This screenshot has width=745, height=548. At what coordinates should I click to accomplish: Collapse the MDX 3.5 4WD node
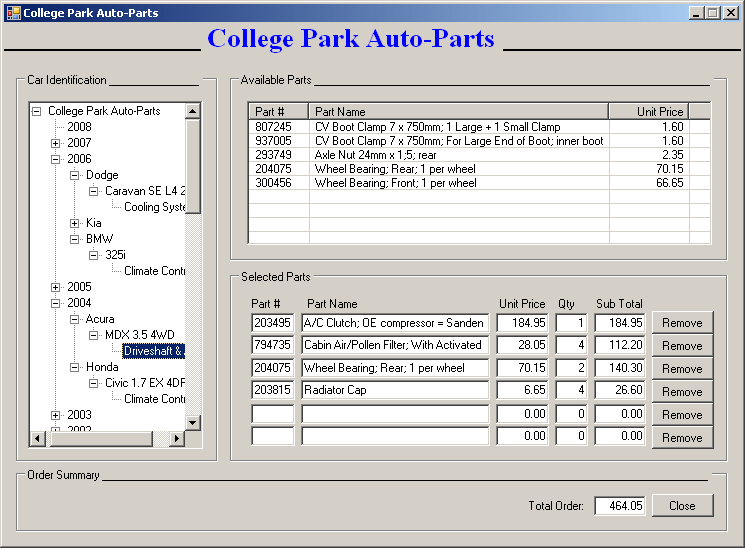(x=94, y=335)
